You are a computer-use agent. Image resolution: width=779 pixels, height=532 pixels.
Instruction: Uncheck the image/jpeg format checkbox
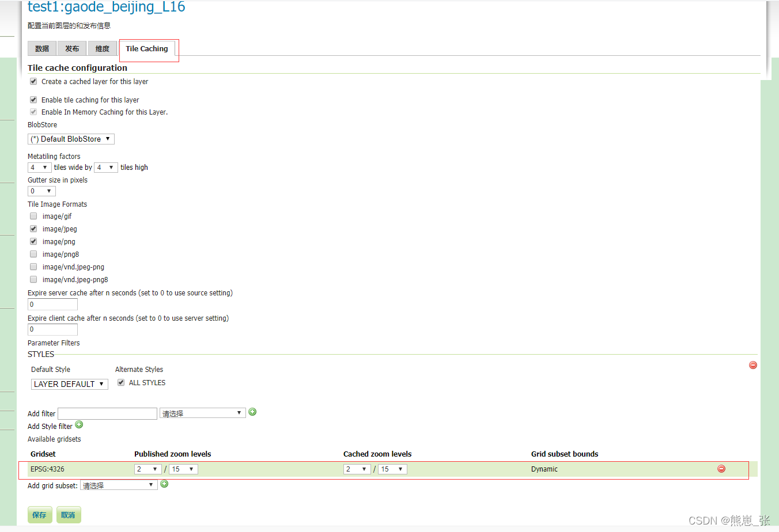(33, 229)
